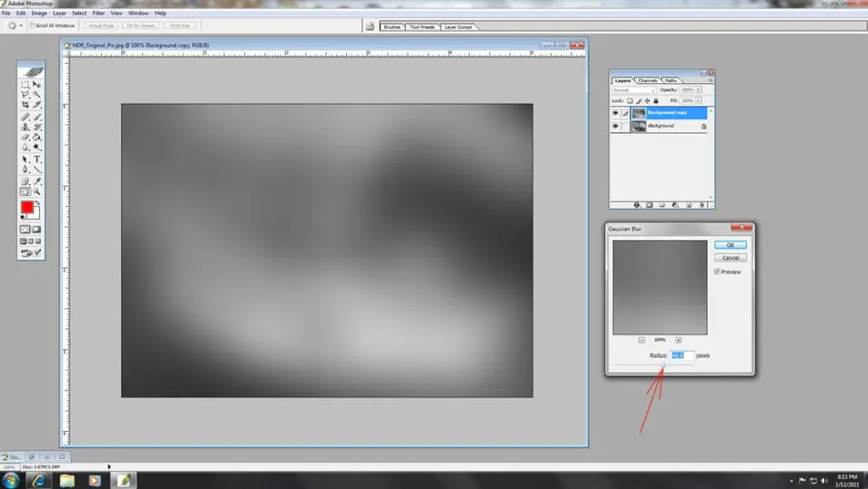Select the Rectangular Marquee tool

[25, 85]
